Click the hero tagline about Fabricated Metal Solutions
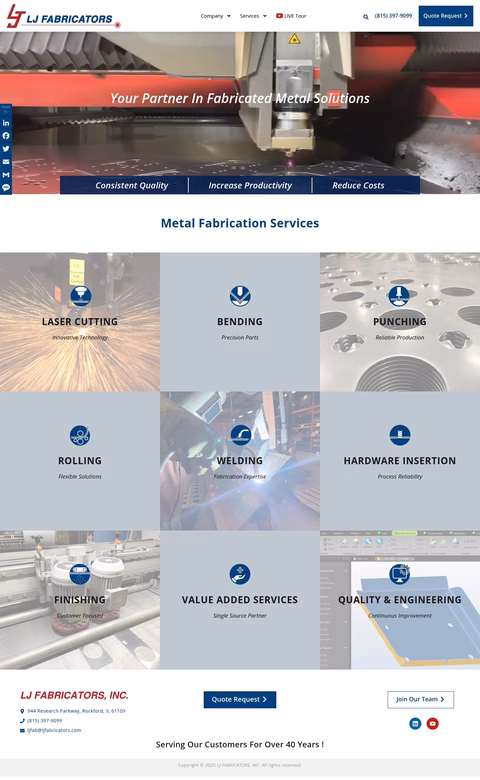480x780 pixels. pos(240,98)
